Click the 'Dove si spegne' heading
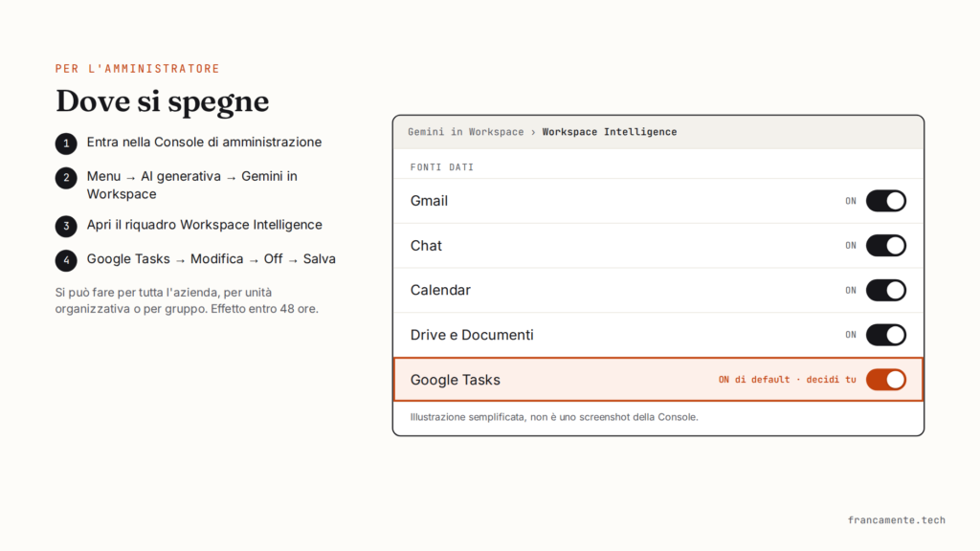Viewport: 980px width, 551px height. coord(163,101)
